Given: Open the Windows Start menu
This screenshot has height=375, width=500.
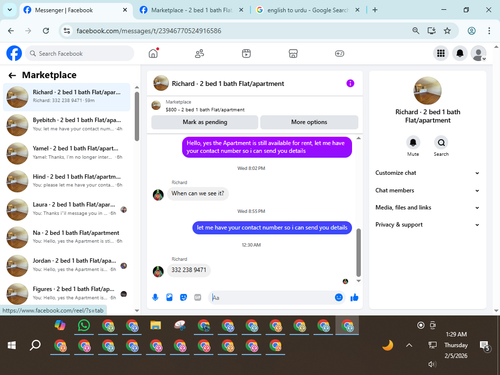Looking at the screenshot, I should coord(12,345).
